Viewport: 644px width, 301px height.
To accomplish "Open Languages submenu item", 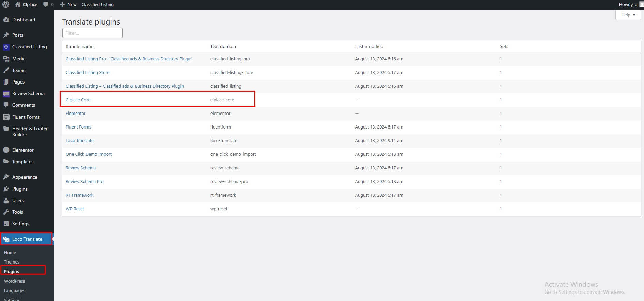I will tap(15, 290).
